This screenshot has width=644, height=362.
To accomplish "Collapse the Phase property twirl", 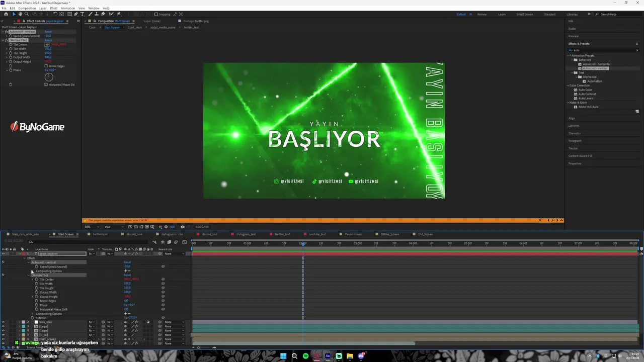I will [7, 70].
